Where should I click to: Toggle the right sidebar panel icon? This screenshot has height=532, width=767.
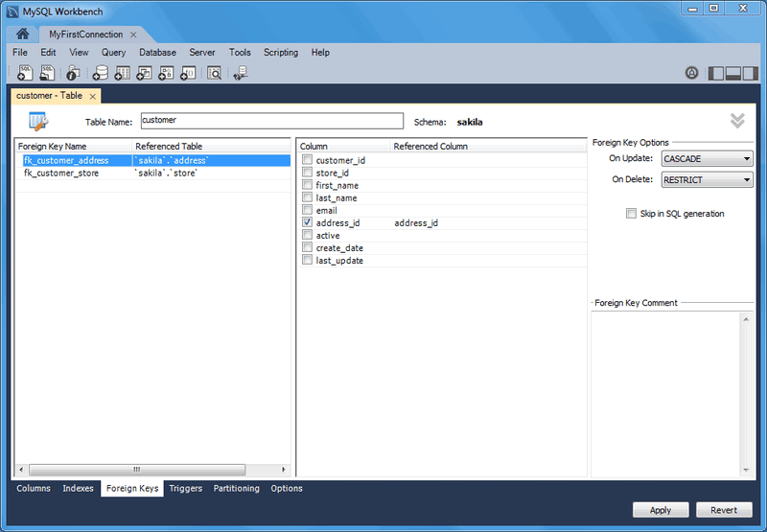[750, 74]
